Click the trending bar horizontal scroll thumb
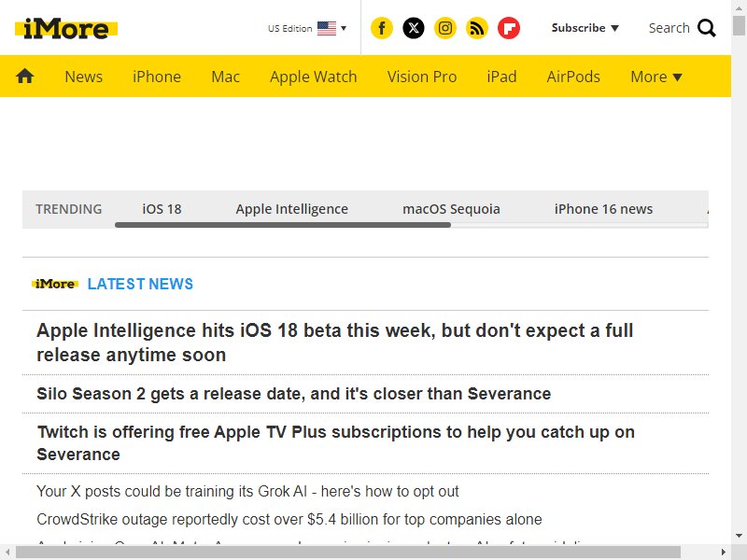 pyautogui.click(x=283, y=225)
